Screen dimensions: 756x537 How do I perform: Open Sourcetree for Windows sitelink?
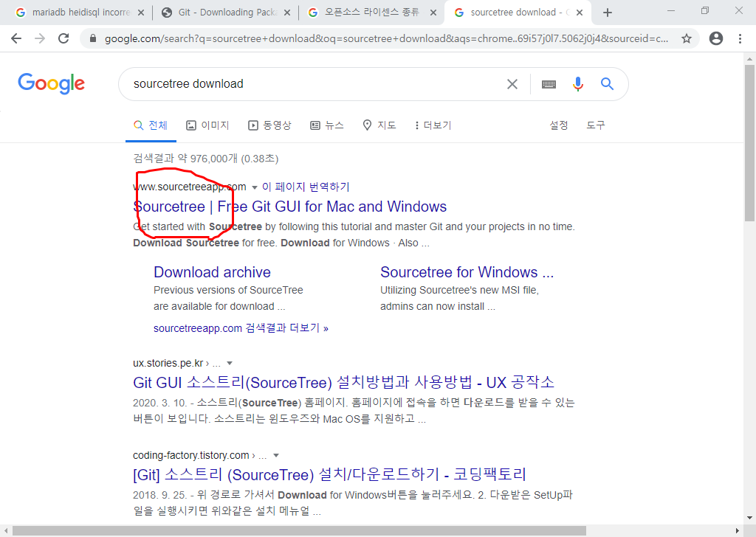pyautogui.click(x=467, y=272)
